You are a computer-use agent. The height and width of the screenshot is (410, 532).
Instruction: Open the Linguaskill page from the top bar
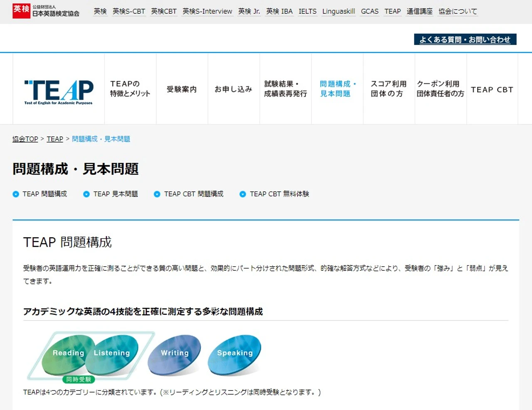click(338, 11)
